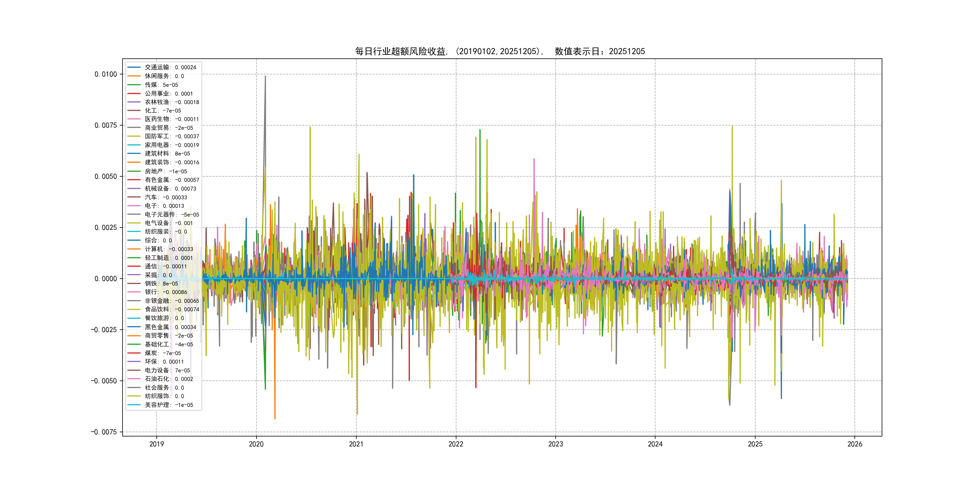Click the chart title text

[x=499, y=51]
